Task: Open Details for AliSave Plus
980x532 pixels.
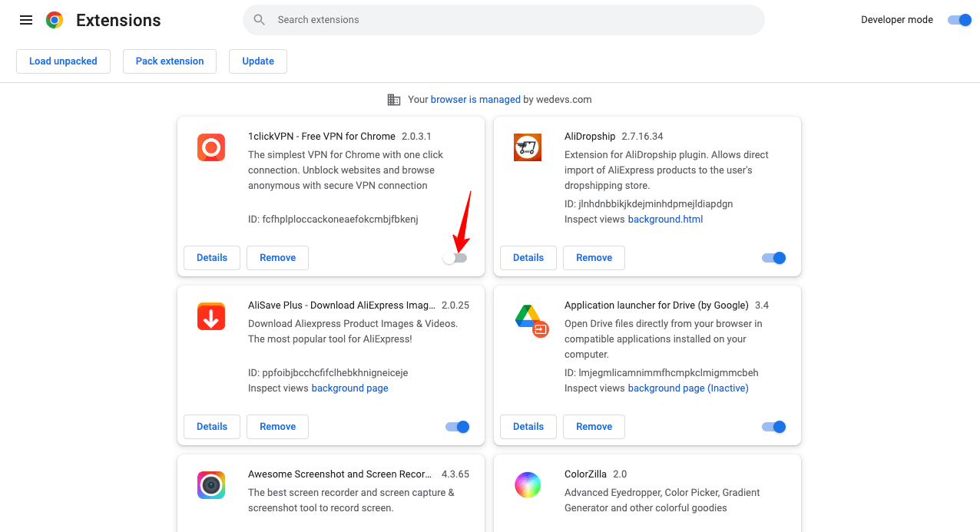Action: click(212, 427)
